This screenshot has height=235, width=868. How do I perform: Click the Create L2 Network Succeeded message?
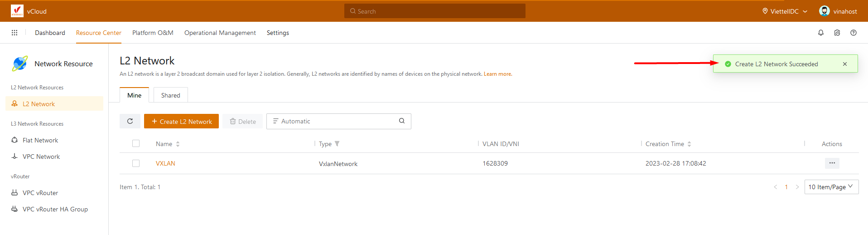coord(776,64)
